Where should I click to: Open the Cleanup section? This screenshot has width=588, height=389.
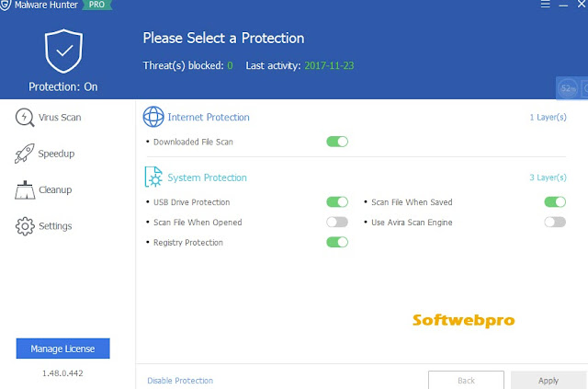coord(54,189)
